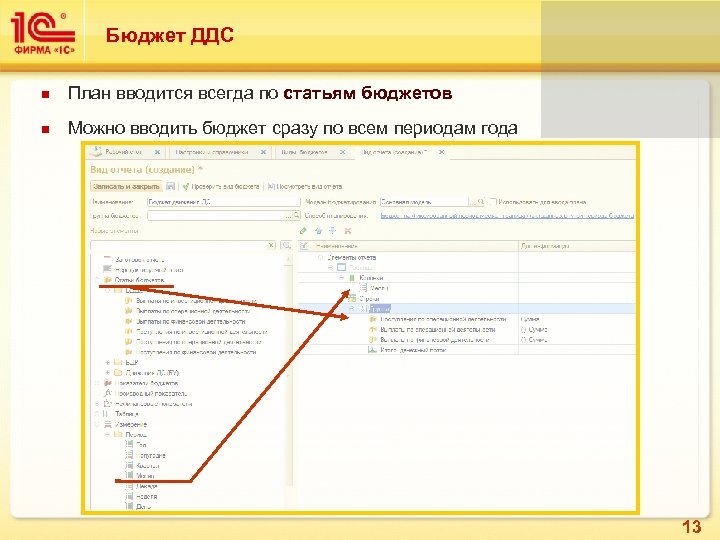Select the 'Год' period item
Image resolution: width=720 pixels, height=540 pixels.
click(141, 445)
